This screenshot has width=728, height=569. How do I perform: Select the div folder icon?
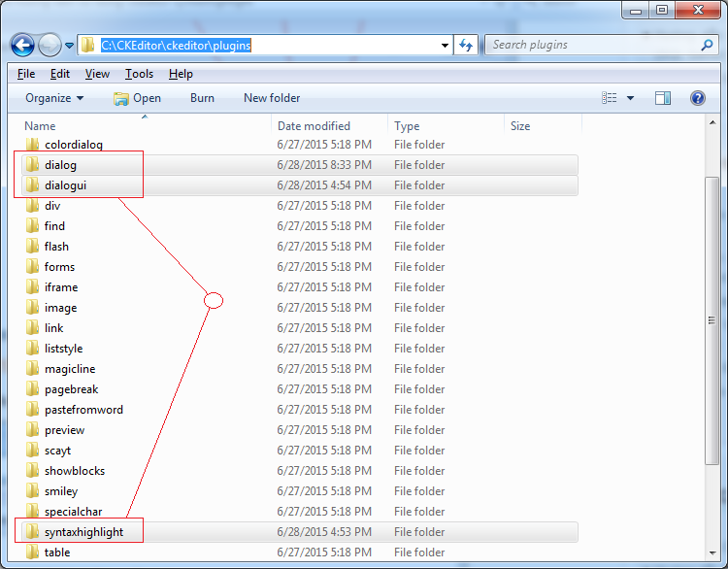tap(32, 205)
